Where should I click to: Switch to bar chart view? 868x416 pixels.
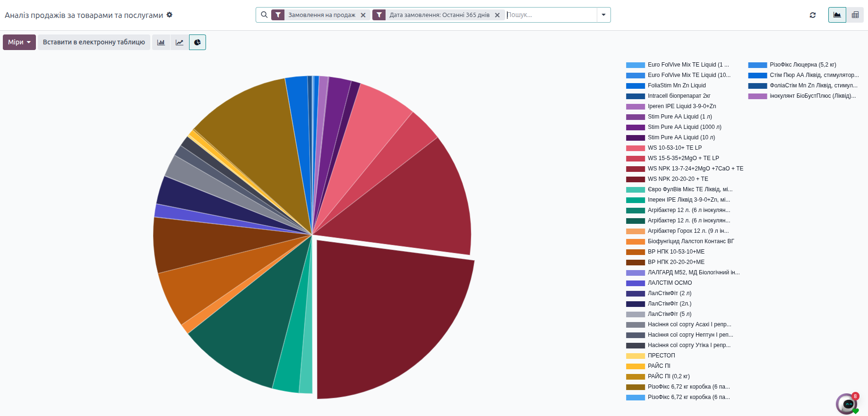(x=161, y=42)
